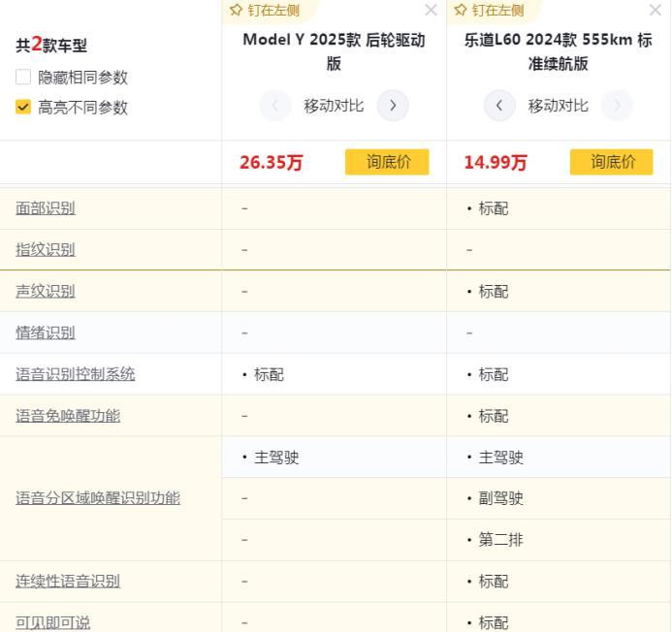Move 乐道L60 column left with arrow
The height and width of the screenshot is (632, 672).
point(499,106)
